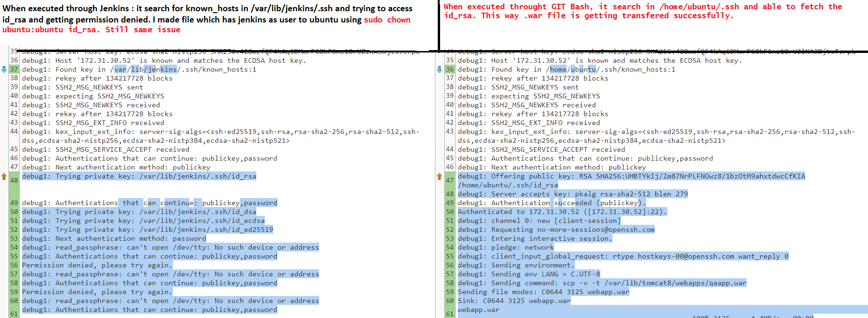The image size is (868, 318).
Task: Click left pane 'SSH2_MSG_SERVICE_ACCEPT received' line
Action: pos(105,149)
